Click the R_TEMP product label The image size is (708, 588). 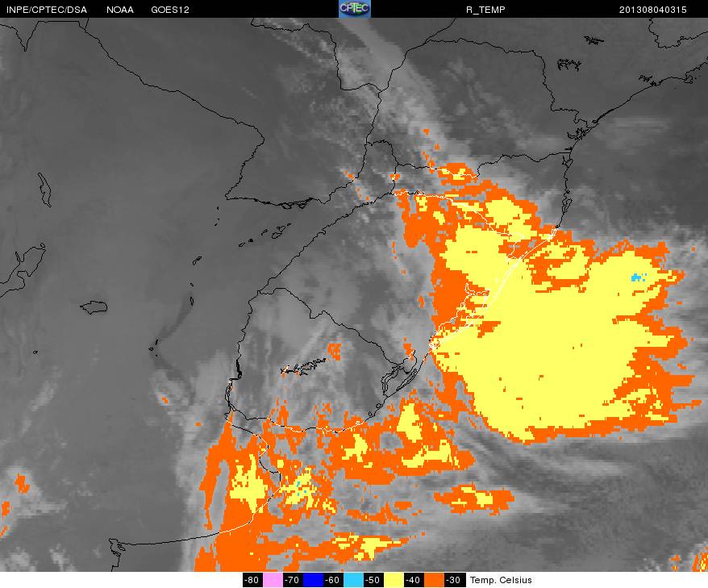(485, 10)
